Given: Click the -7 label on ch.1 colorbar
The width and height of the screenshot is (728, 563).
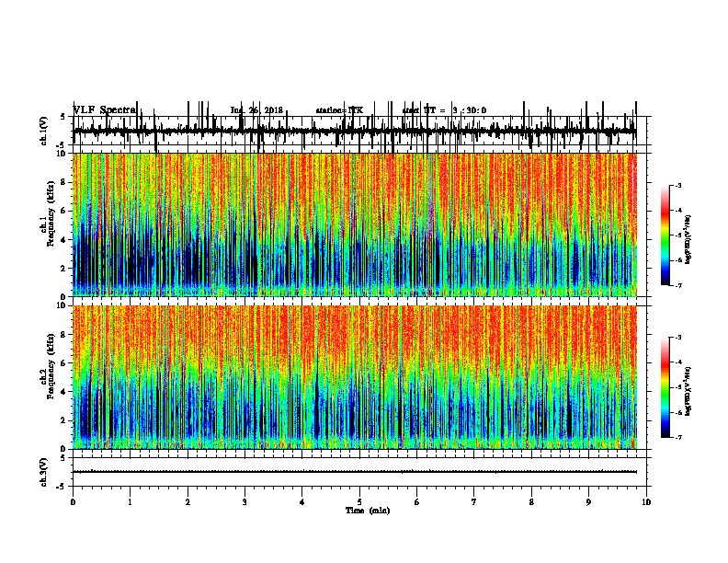Looking at the screenshot, I should point(677,285).
